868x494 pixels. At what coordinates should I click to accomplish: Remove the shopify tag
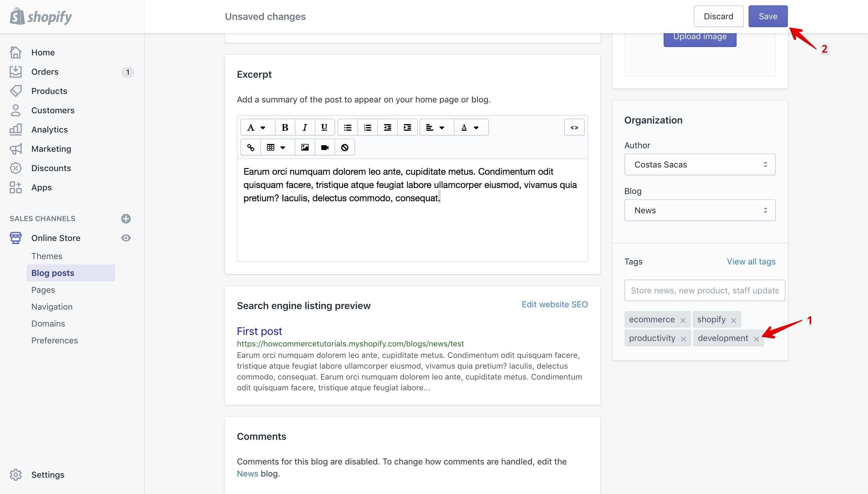pyautogui.click(x=734, y=320)
